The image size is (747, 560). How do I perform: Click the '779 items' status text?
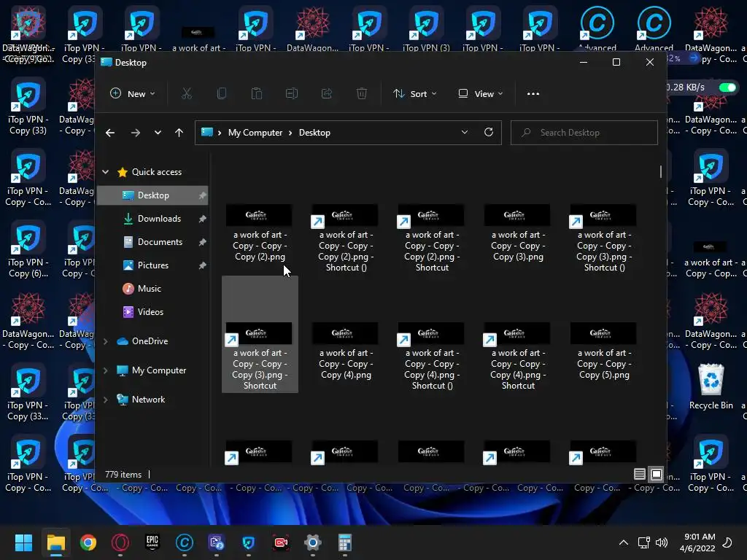pos(123,474)
